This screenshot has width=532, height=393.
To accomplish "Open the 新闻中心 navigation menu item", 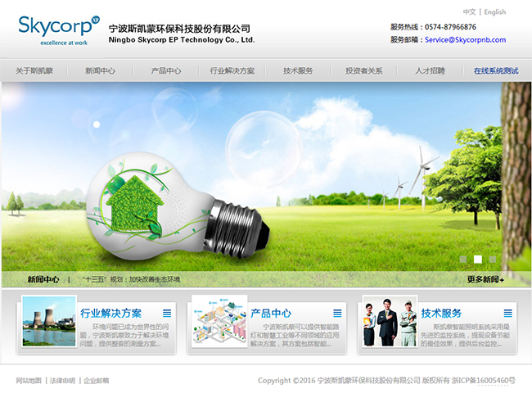I will tap(100, 71).
